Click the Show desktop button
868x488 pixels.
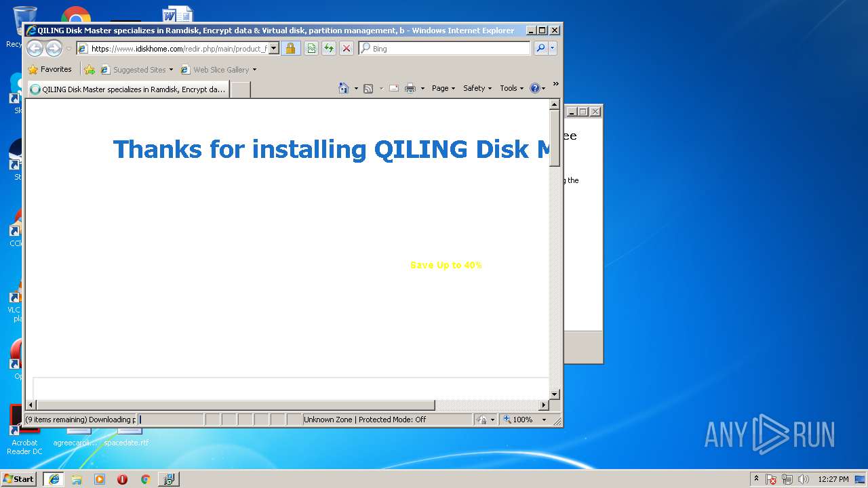[861, 479]
